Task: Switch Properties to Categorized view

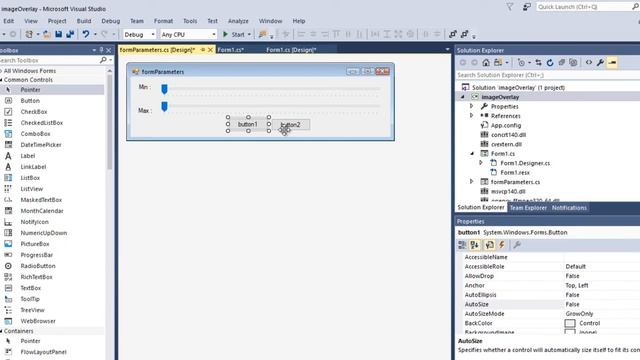Action: pyautogui.click(x=462, y=244)
